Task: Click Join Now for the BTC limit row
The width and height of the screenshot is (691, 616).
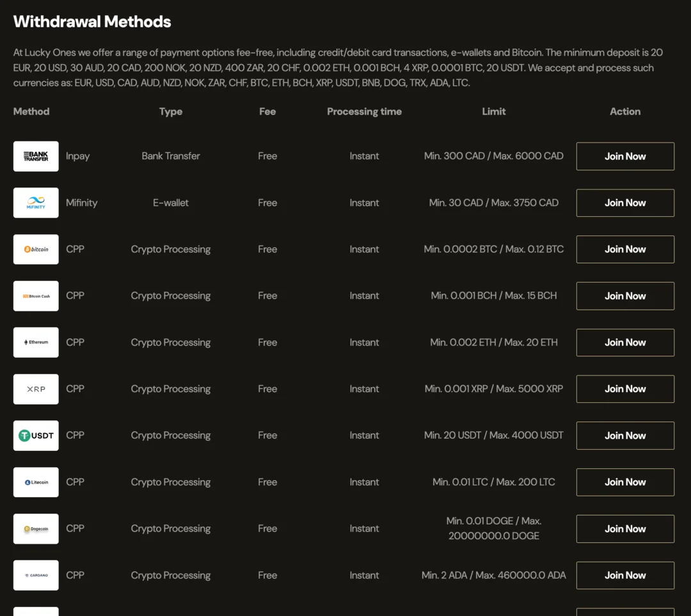Action: point(625,249)
